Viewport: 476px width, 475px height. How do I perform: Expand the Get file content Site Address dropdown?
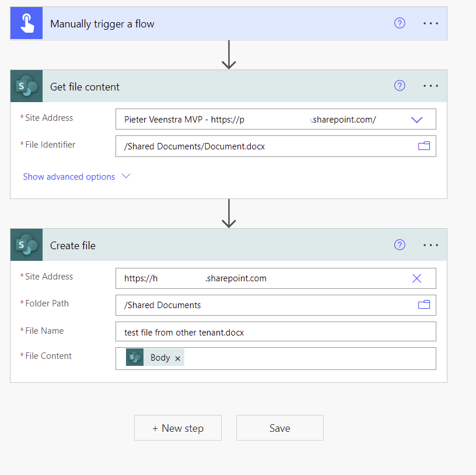click(x=416, y=120)
